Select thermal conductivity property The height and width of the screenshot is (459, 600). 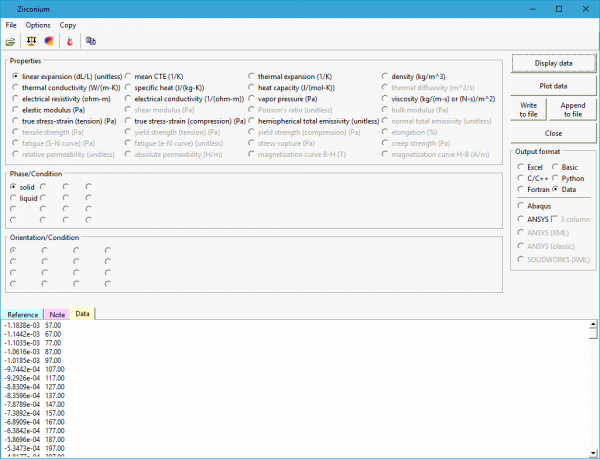click(66, 88)
